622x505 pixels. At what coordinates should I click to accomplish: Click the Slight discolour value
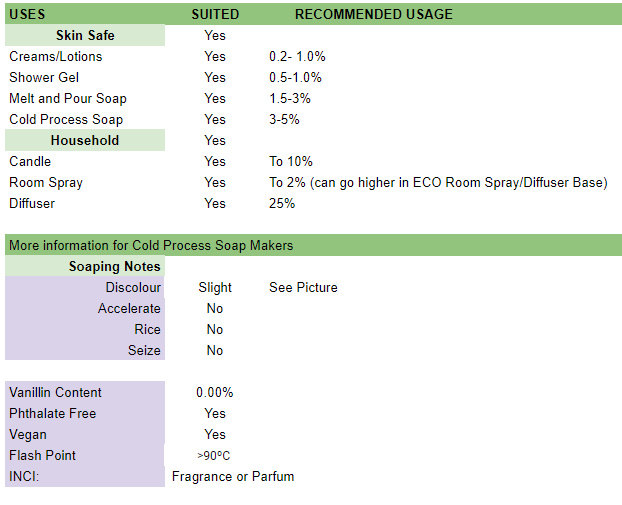click(215, 287)
